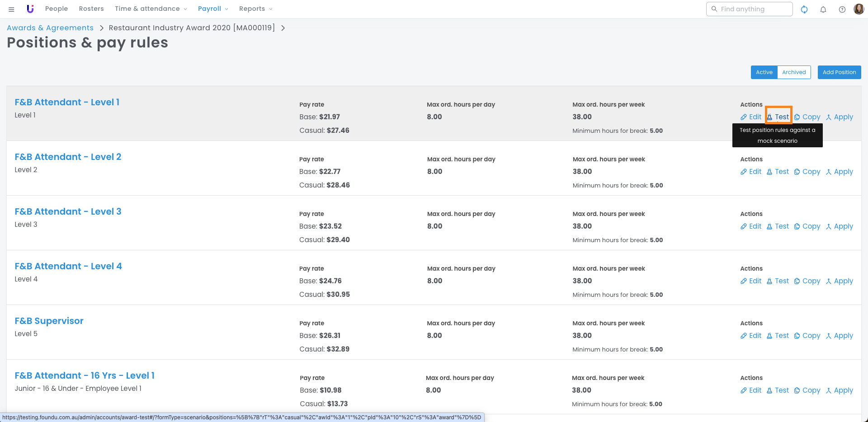
Task: Open the notifications bell
Action: point(823,9)
